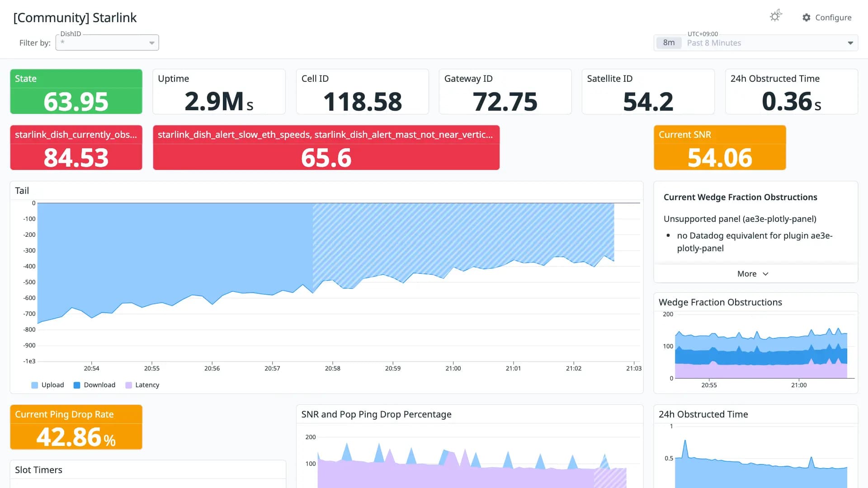Viewport: 868px width, 488px height.
Task: Click the 24h Obstructed Time chart title
Action: click(x=703, y=414)
